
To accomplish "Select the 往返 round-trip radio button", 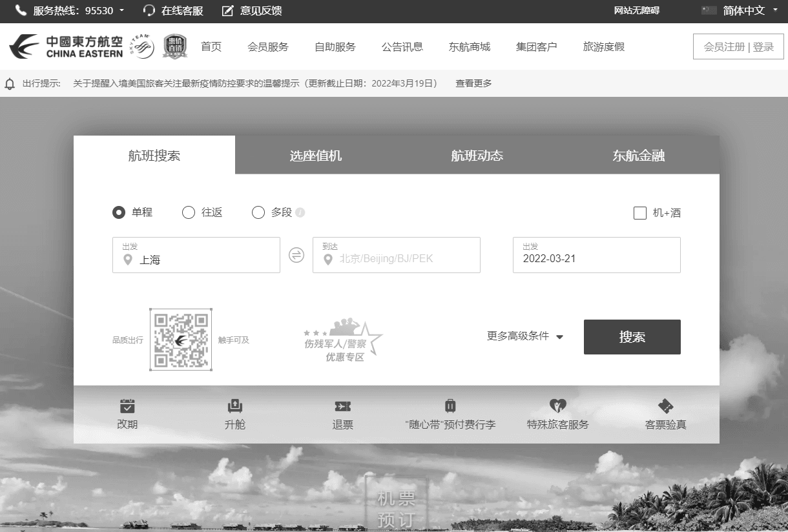I will tap(189, 212).
